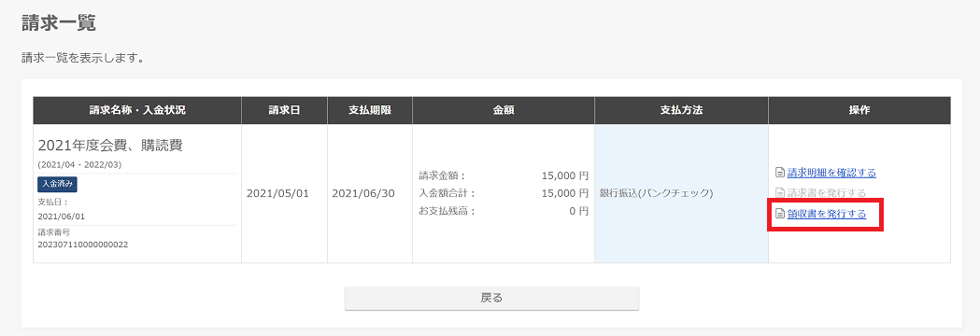
Task: Select the due date 2021/06/30 cell
Action: 370,193
